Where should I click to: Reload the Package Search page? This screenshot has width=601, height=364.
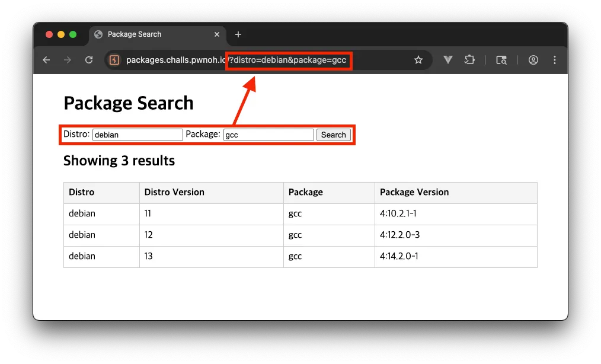[x=89, y=60]
